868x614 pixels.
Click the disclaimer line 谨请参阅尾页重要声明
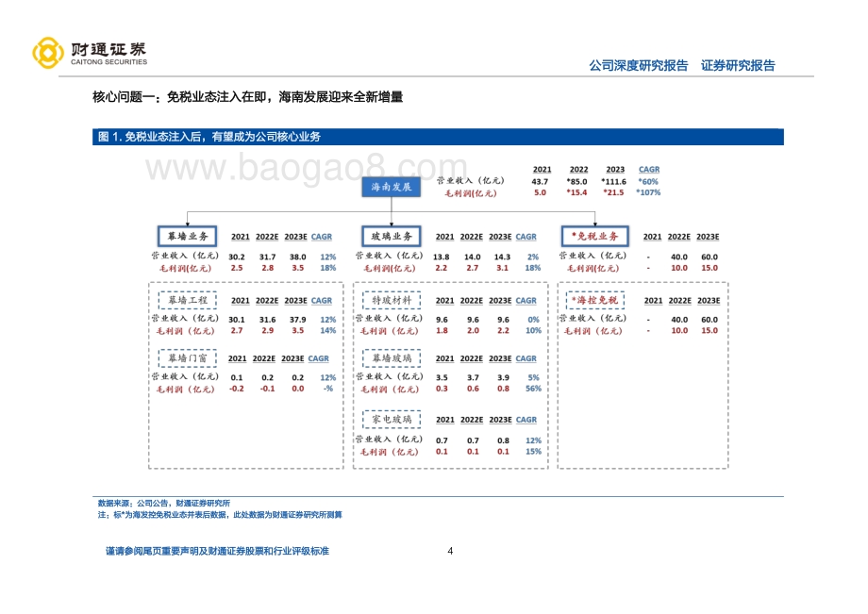pyautogui.click(x=217, y=551)
